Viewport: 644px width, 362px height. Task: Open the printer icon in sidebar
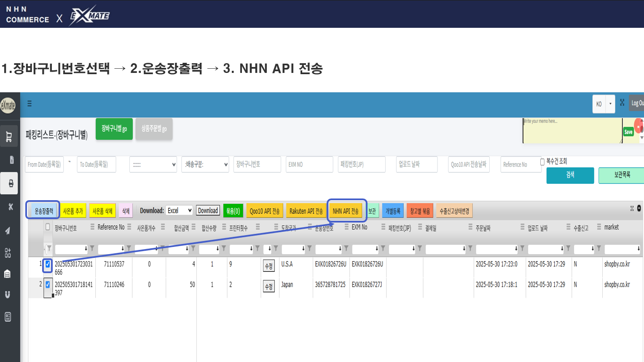click(10, 183)
